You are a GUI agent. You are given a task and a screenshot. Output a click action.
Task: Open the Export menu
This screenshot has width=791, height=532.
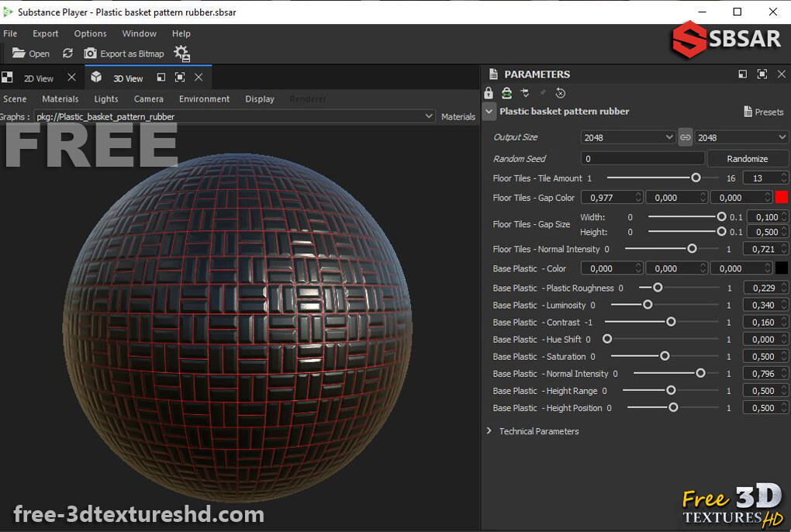pyautogui.click(x=45, y=33)
